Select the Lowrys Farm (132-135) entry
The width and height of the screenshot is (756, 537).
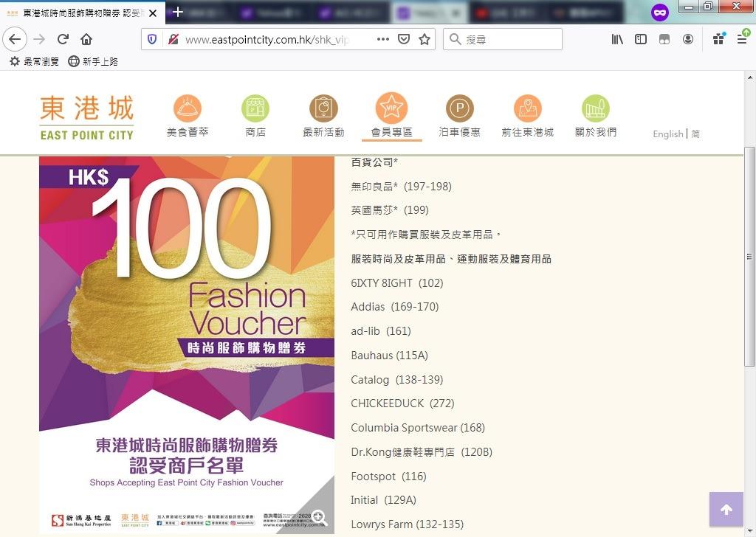(x=408, y=524)
